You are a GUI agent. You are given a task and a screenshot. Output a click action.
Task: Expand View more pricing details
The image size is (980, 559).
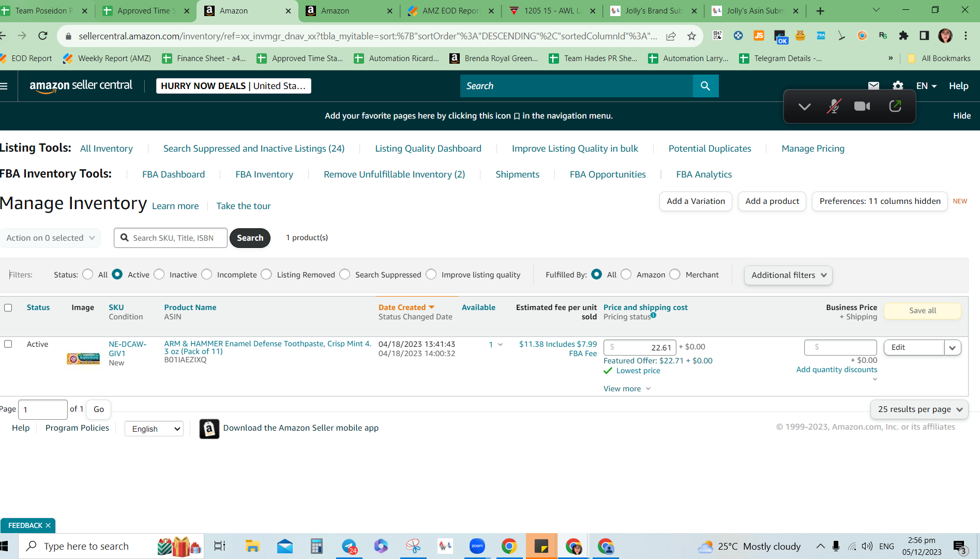pyautogui.click(x=627, y=389)
